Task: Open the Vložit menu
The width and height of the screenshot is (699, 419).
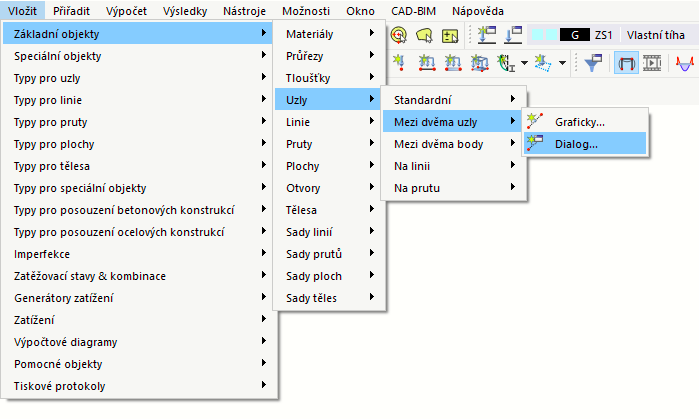Action: [x=22, y=11]
